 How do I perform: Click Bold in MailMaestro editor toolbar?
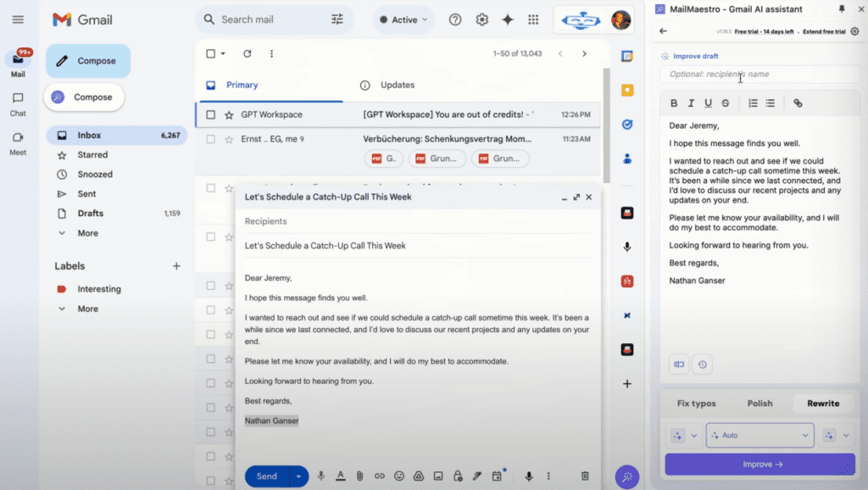coord(674,103)
